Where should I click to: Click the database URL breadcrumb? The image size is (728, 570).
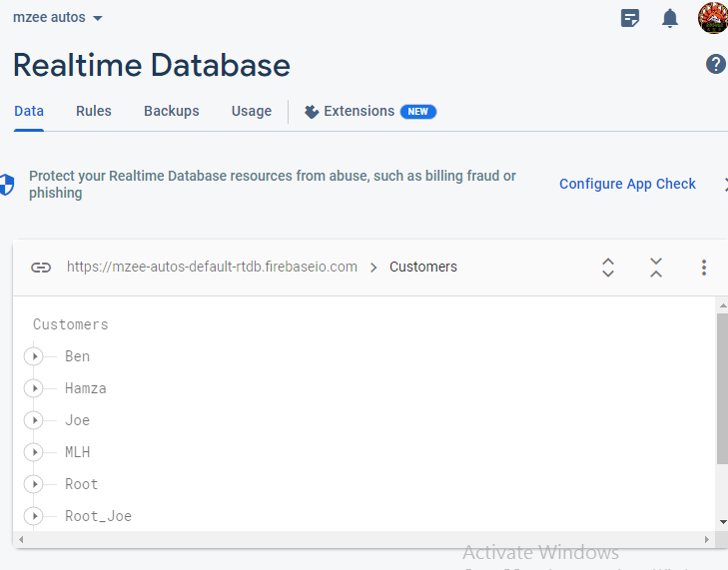click(x=212, y=267)
